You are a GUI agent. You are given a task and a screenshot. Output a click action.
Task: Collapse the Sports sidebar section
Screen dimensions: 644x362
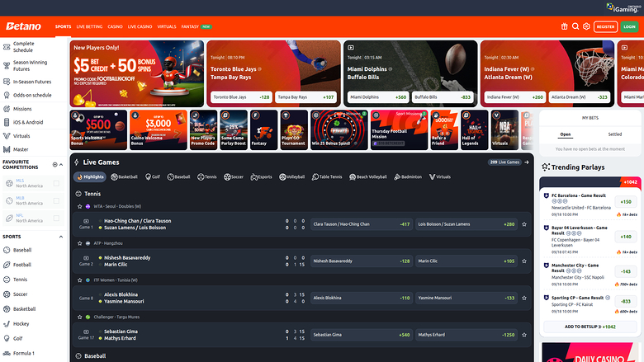(x=61, y=237)
